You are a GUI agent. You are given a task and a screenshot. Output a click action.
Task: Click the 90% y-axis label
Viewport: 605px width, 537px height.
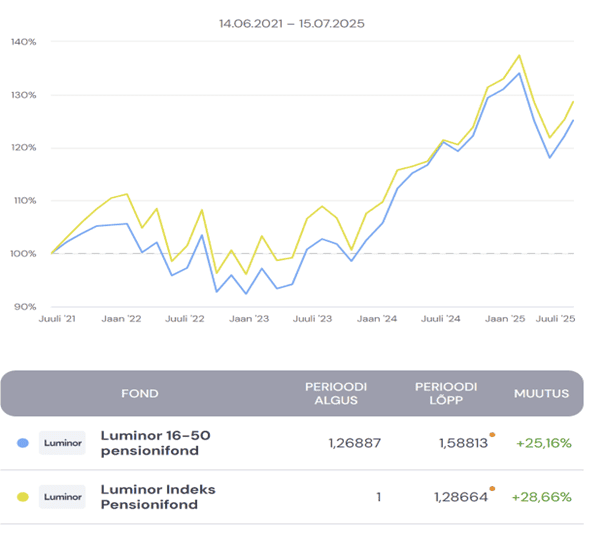(25, 307)
